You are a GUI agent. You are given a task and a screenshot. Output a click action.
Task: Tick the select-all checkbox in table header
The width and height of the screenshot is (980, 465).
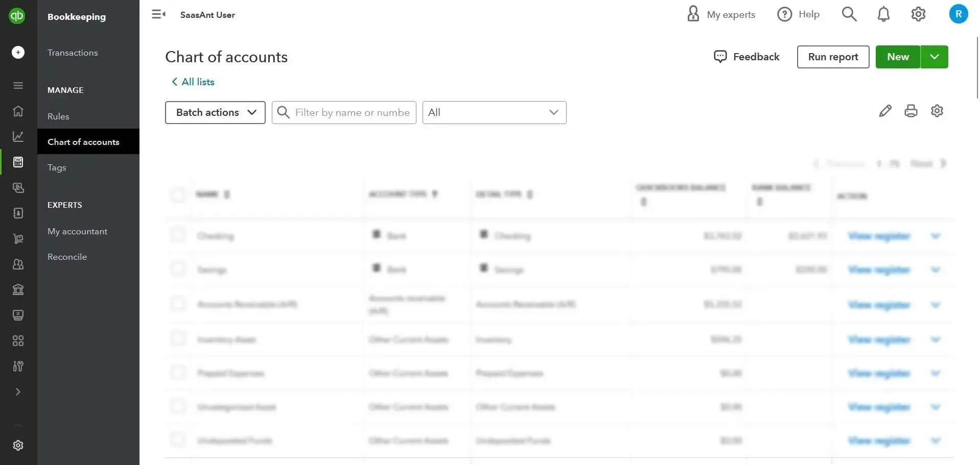pyautogui.click(x=178, y=194)
